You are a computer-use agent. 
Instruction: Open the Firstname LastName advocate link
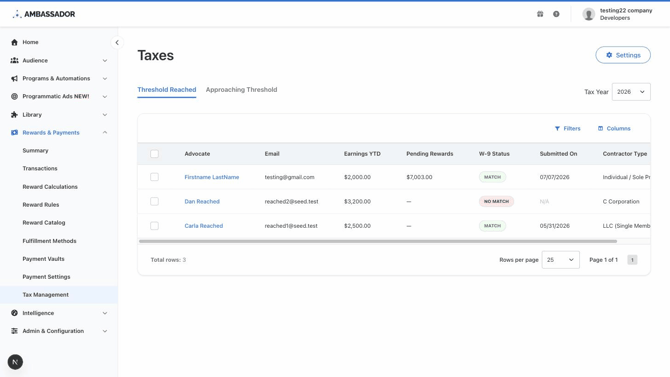(212, 177)
